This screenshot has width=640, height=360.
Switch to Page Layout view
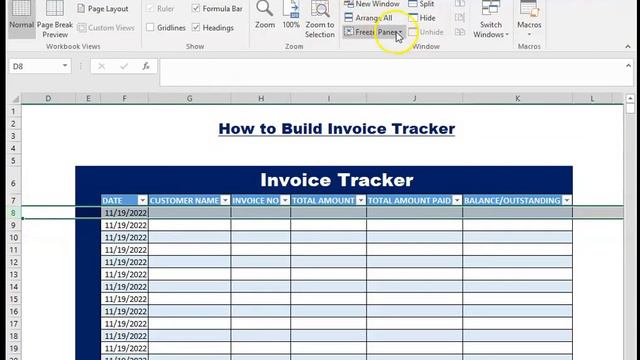[x=103, y=9]
